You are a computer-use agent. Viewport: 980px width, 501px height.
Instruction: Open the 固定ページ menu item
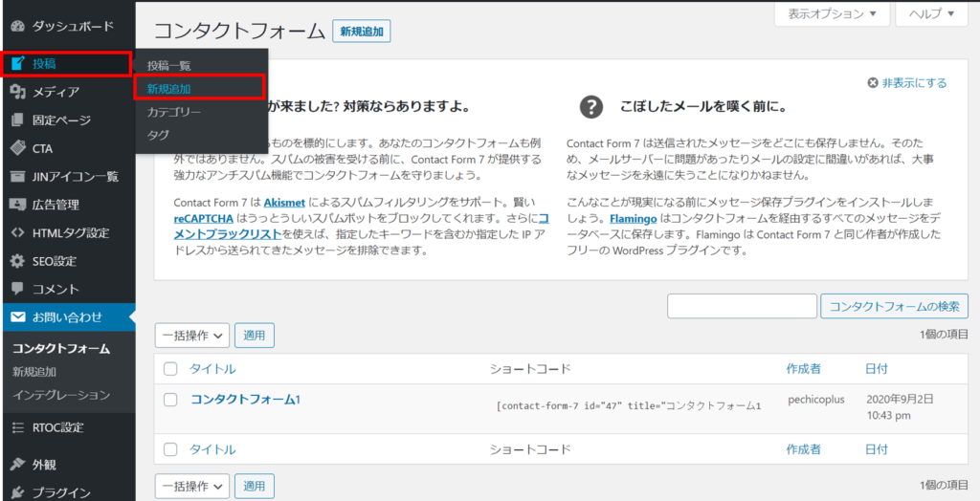[68, 120]
